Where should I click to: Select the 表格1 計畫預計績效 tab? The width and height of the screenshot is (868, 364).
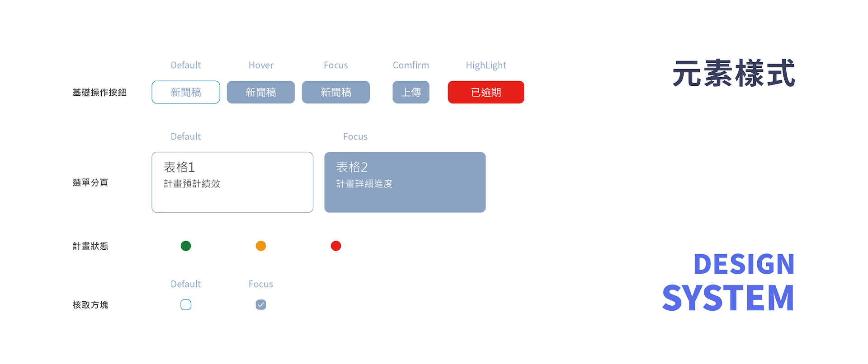232,182
